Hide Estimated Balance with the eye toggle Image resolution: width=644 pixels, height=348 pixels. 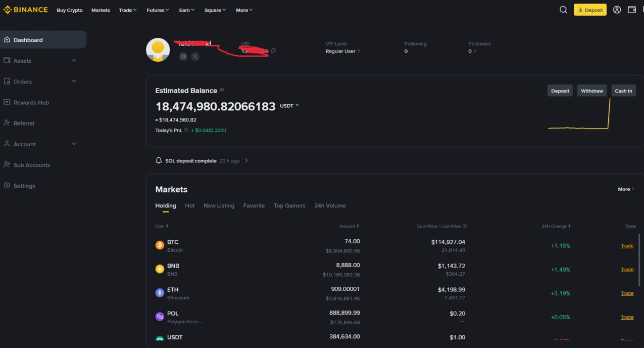click(x=222, y=90)
